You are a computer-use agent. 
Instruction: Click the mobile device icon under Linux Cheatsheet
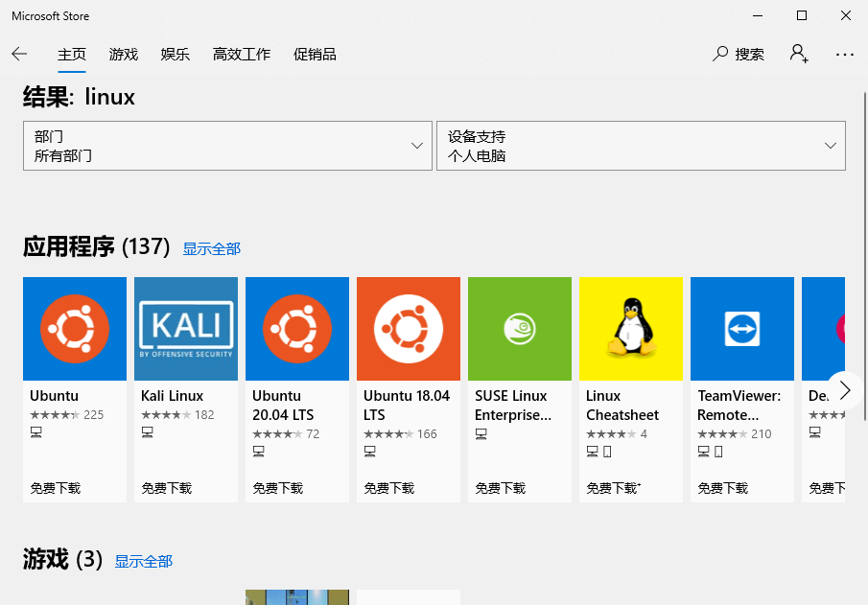point(607,452)
